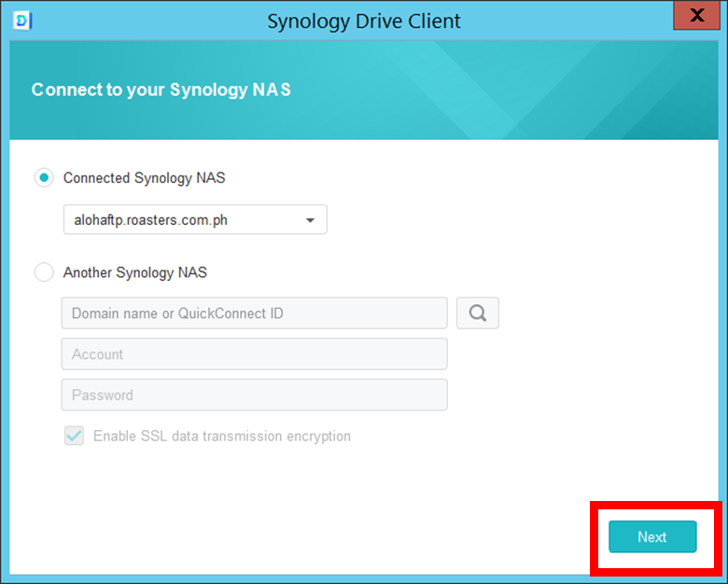This screenshot has width=728, height=584.
Task: Select the Another Synology NAS radio button
Action: point(44,272)
